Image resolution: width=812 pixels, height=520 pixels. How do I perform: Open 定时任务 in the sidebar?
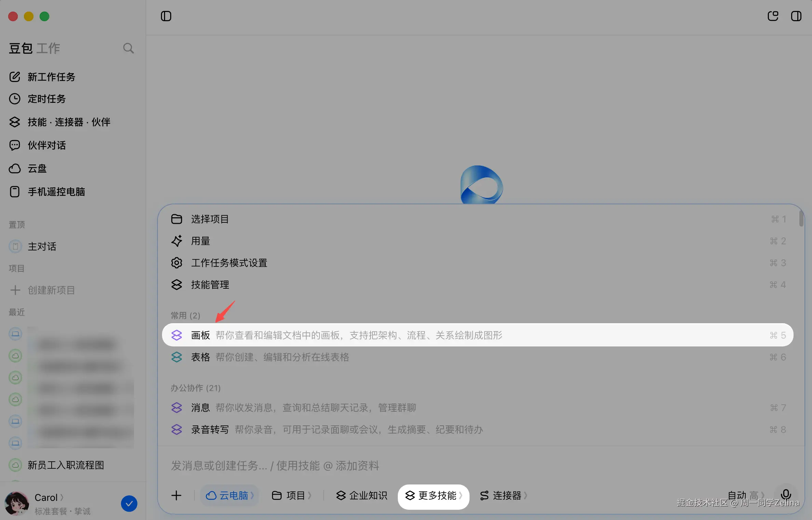pyautogui.click(x=46, y=99)
